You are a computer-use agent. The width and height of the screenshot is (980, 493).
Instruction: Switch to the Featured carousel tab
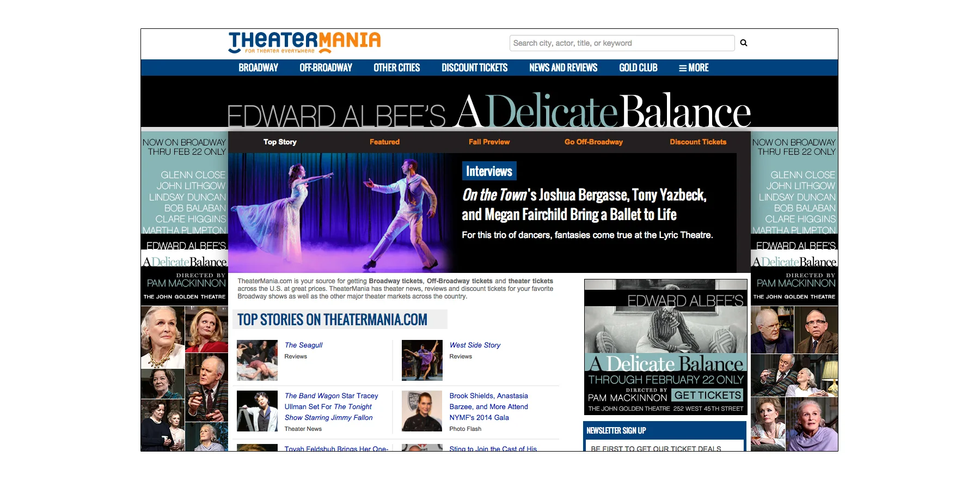[x=384, y=142]
